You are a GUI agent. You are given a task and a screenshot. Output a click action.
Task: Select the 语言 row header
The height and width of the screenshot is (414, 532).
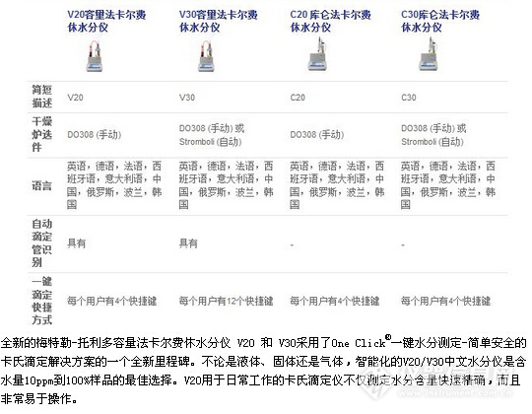(41, 185)
